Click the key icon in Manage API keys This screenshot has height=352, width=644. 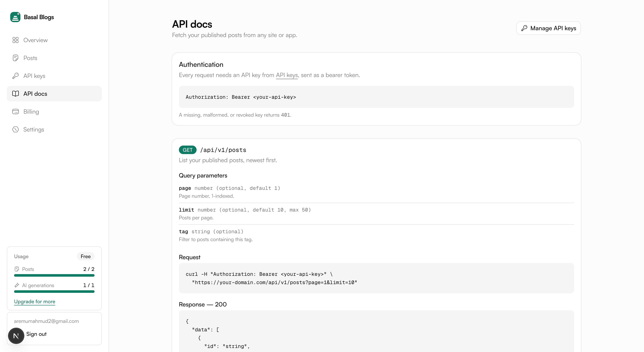pyautogui.click(x=524, y=28)
